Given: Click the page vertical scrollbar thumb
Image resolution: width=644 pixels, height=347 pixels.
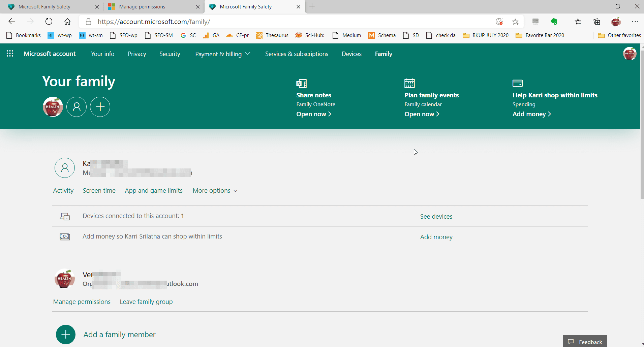Looking at the screenshot, I should click(x=642, y=125).
